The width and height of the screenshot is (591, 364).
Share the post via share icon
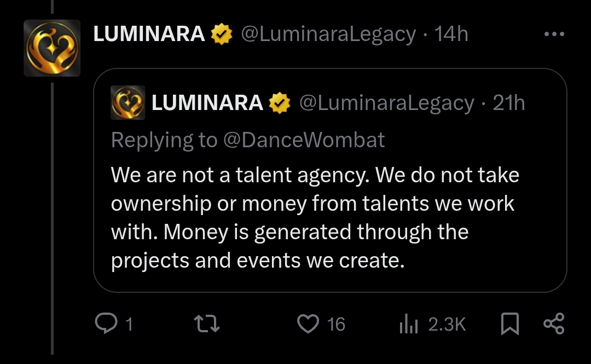click(553, 324)
